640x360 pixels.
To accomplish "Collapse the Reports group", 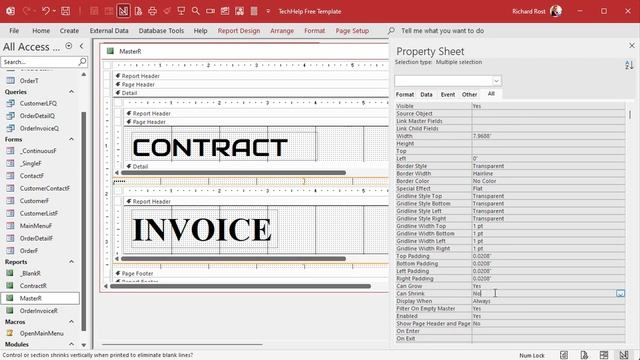I will [71, 262].
